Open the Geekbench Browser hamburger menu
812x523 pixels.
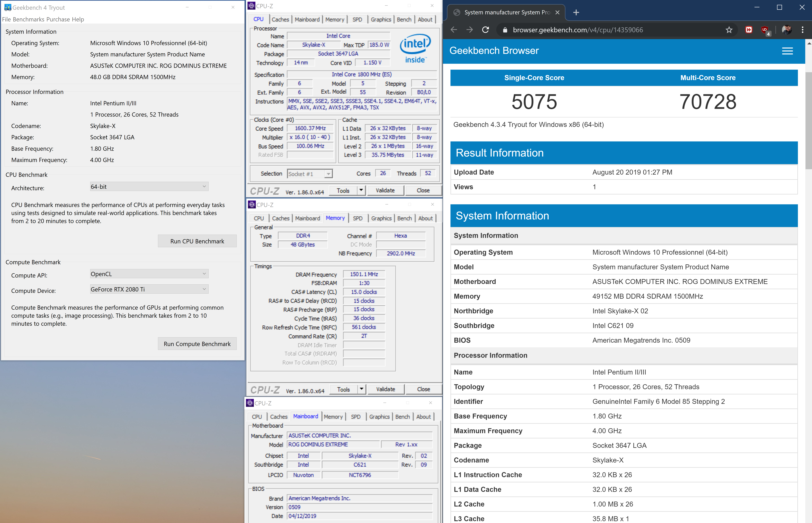[787, 51]
